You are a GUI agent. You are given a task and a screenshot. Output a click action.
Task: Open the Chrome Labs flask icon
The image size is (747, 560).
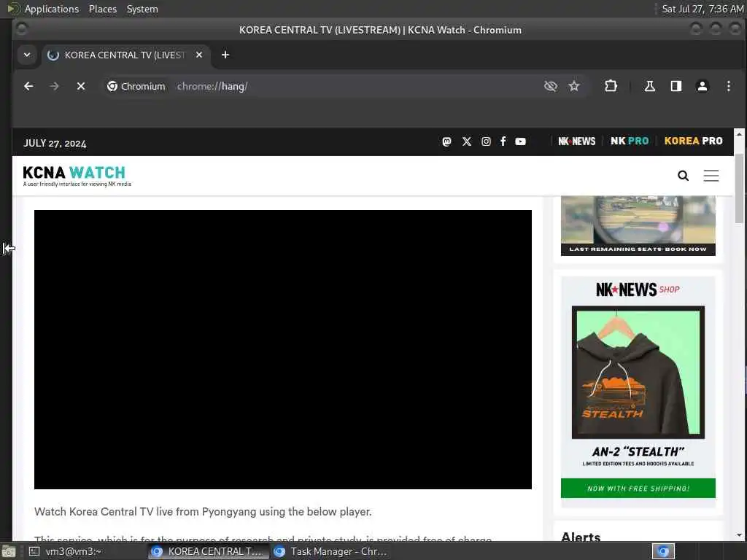tap(650, 86)
